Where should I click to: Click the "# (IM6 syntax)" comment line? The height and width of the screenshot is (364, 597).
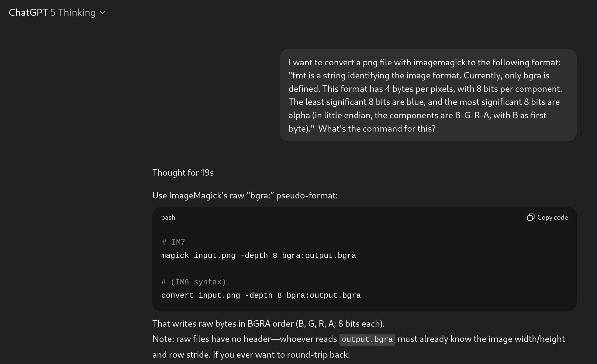pyautogui.click(x=194, y=282)
